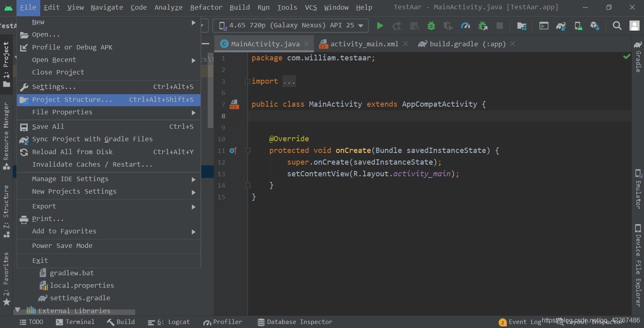Open the VCS menu in menu bar
This screenshot has height=328, width=644.
[311, 7]
